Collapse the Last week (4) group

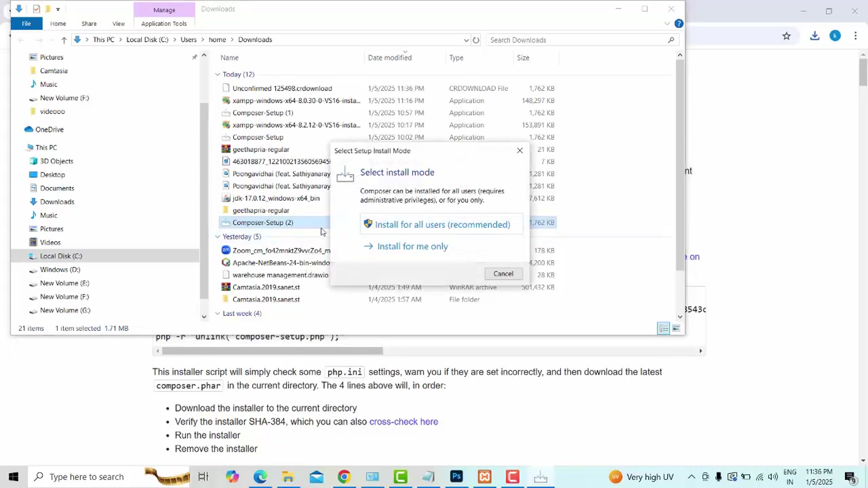click(217, 314)
